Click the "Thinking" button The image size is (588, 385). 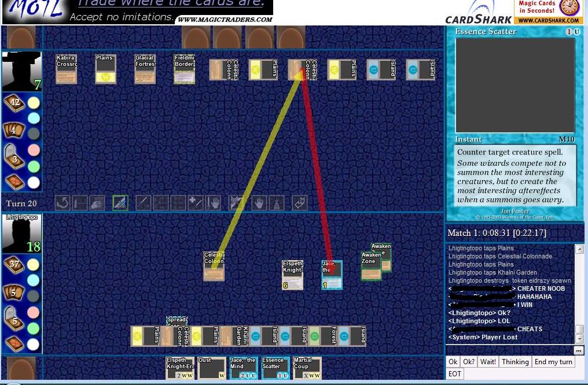515,362
